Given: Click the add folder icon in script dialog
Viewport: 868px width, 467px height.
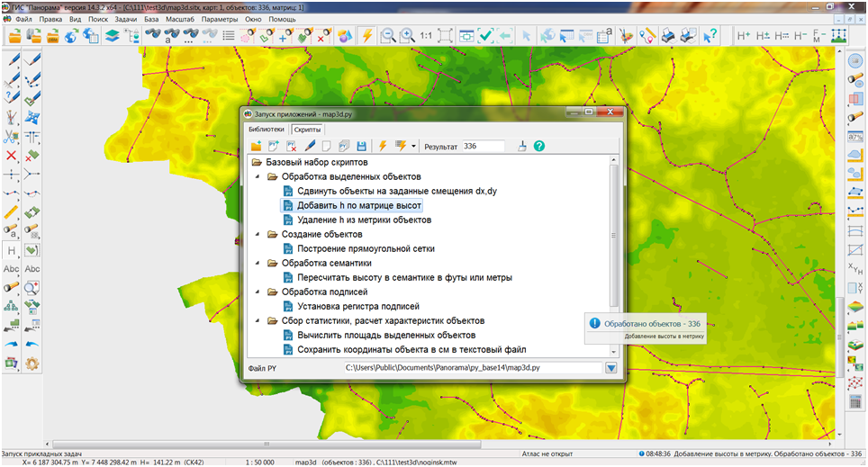Looking at the screenshot, I should click(256, 146).
